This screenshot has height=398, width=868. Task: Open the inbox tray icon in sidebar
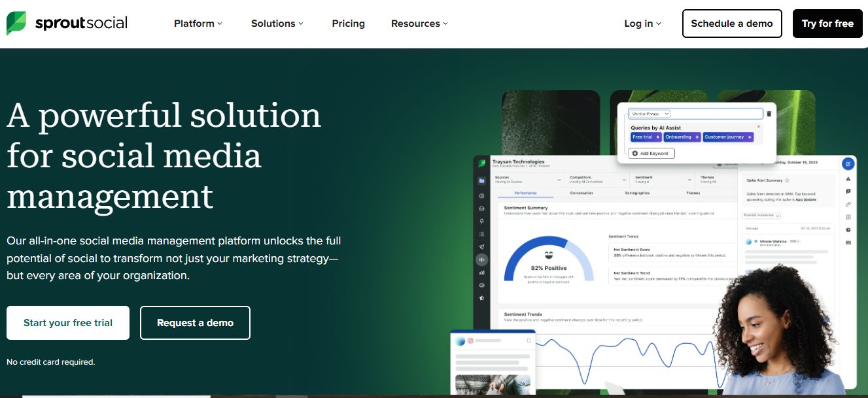coord(482,208)
